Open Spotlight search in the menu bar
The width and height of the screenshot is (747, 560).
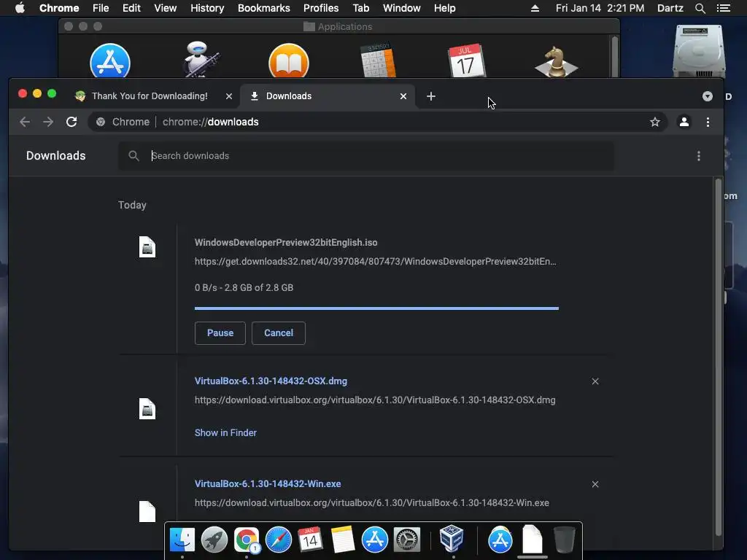pos(700,8)
